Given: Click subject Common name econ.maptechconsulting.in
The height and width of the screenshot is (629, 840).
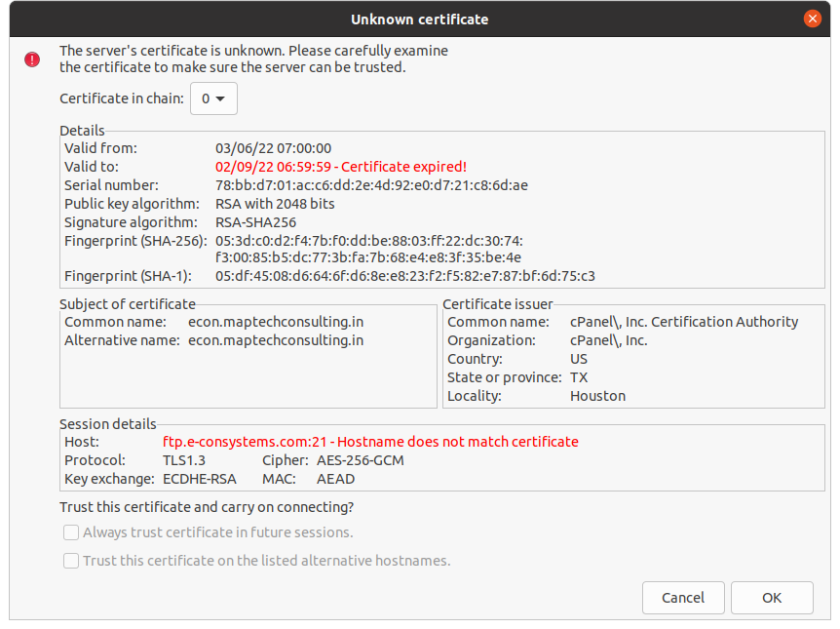Looking at the screenshot, I should pos(276,322).
